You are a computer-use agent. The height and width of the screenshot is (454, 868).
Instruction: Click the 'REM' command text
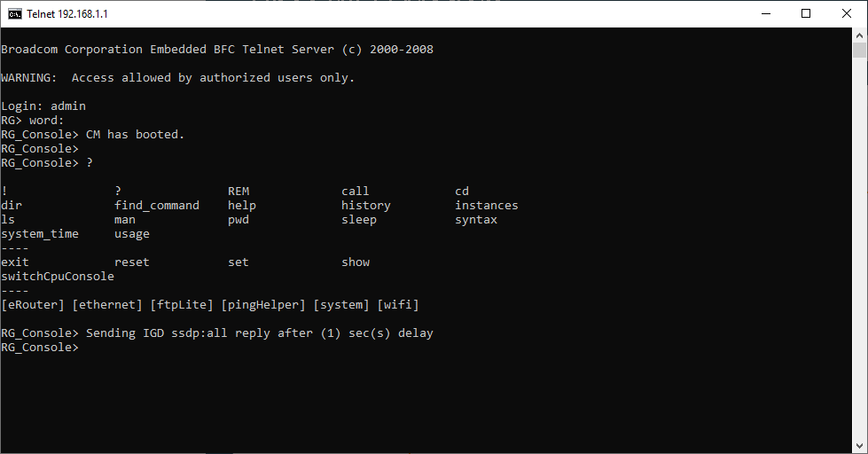click(239, 191)
